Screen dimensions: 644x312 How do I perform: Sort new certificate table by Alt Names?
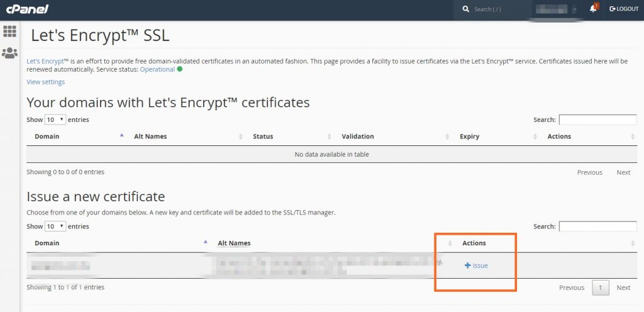pos(234,243)
